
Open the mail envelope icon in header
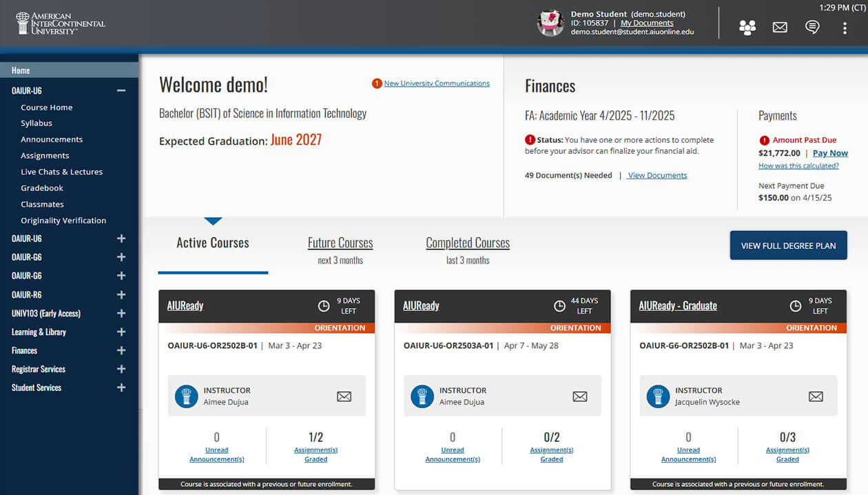(780, 28)
